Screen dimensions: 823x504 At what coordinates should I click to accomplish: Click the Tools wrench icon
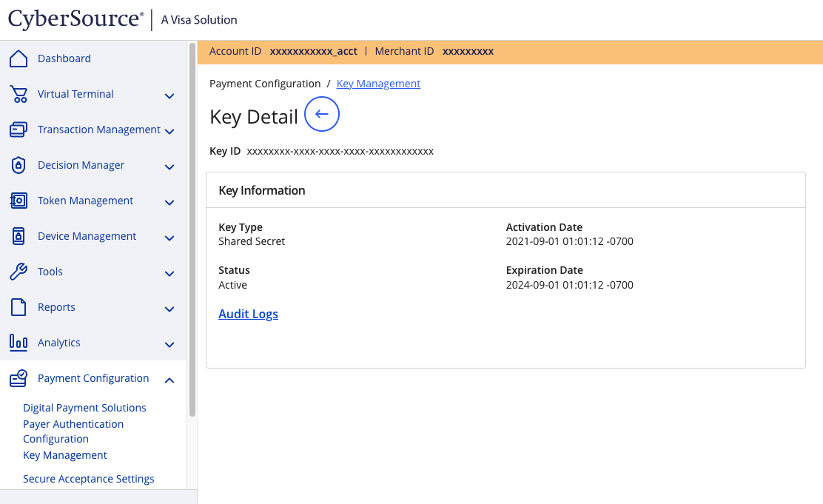click(18, 271)
